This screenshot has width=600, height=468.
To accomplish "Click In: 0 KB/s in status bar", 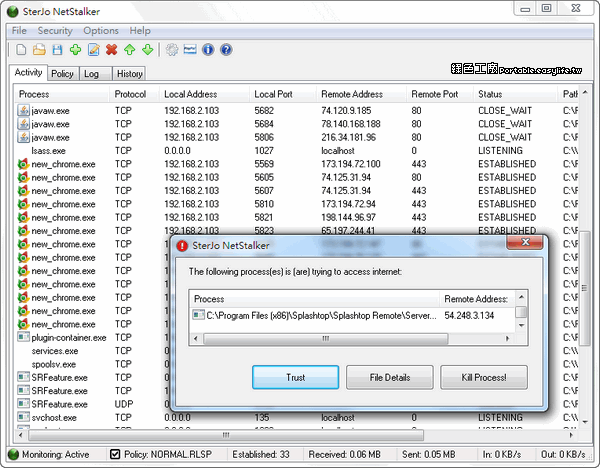I will pyautogui.click(x=502, y=454).
